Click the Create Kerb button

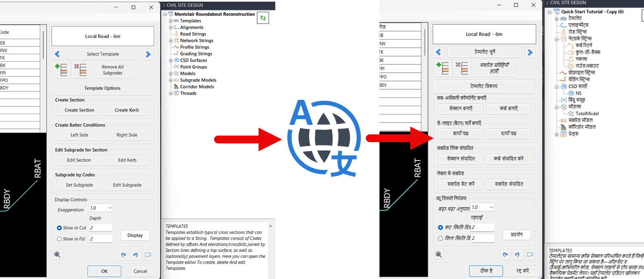click(x=127, y=110)
